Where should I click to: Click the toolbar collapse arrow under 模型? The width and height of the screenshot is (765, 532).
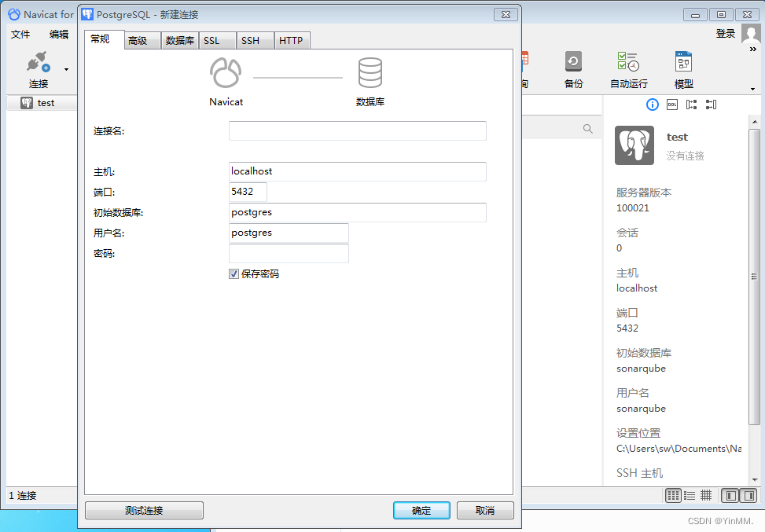(752, 89)
